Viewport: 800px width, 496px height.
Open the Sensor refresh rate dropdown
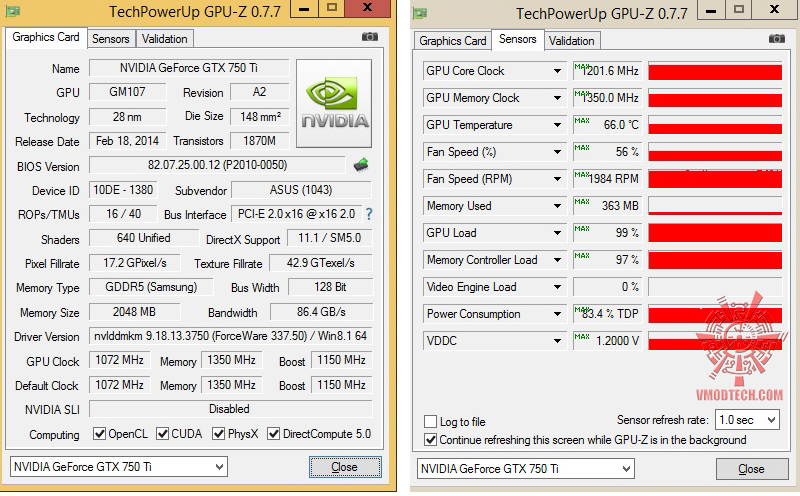coord(747,420)
